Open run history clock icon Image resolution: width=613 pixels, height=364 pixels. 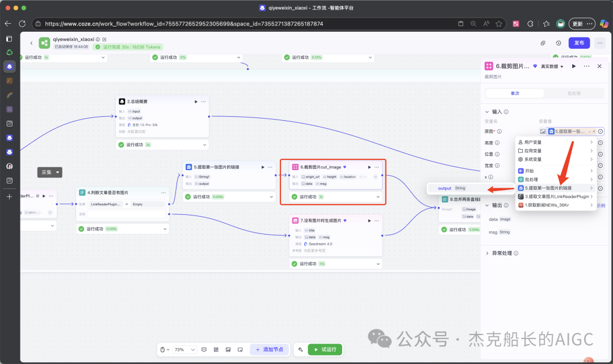559,43
